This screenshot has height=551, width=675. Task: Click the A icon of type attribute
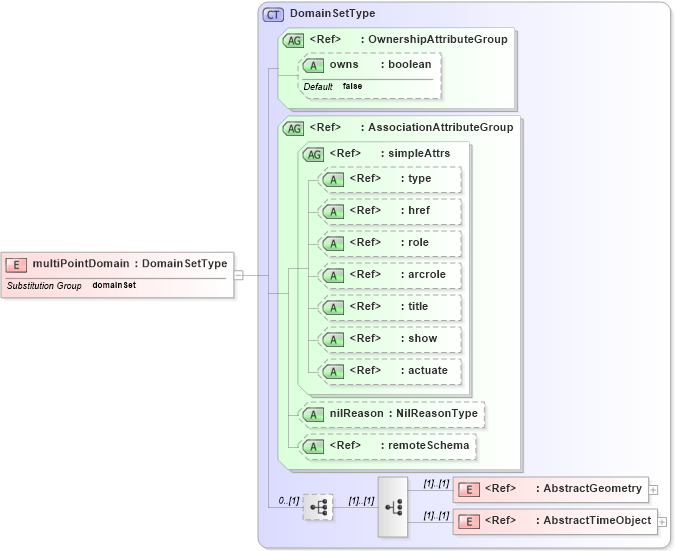(333, 180)
